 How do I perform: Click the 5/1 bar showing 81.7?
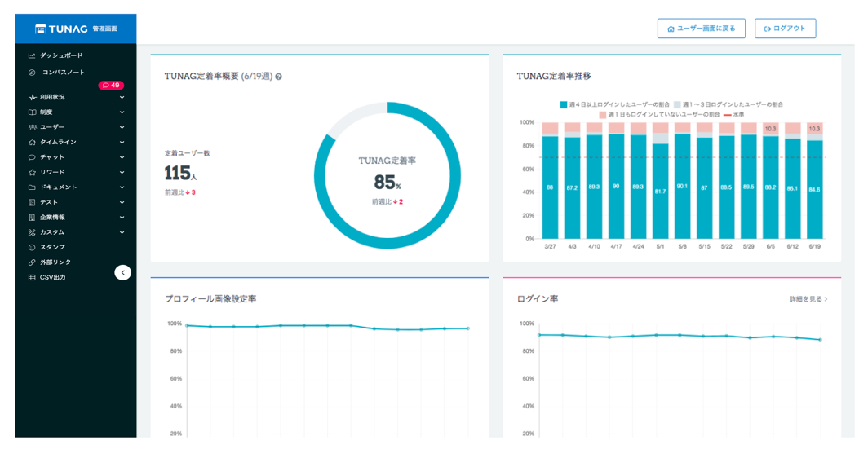[x=661, y=192]
